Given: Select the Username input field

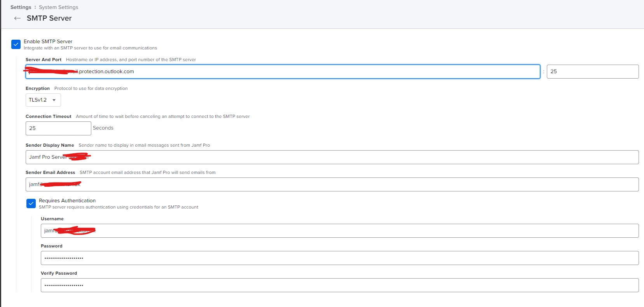Looking at the screenshot, I should [340, 231].
